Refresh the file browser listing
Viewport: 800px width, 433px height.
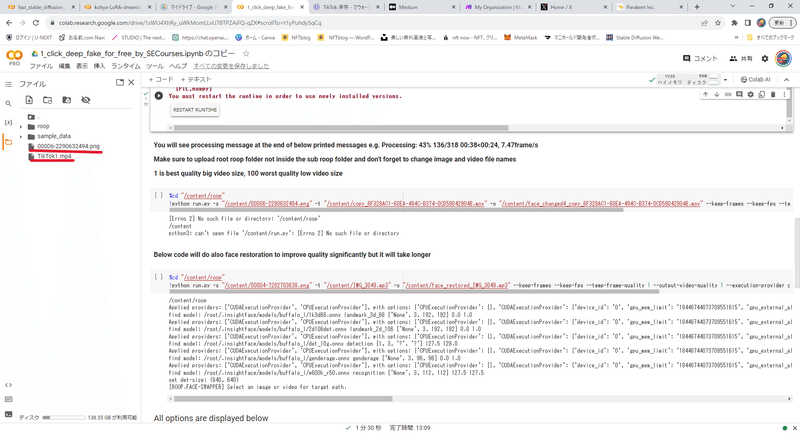(47, 100)
